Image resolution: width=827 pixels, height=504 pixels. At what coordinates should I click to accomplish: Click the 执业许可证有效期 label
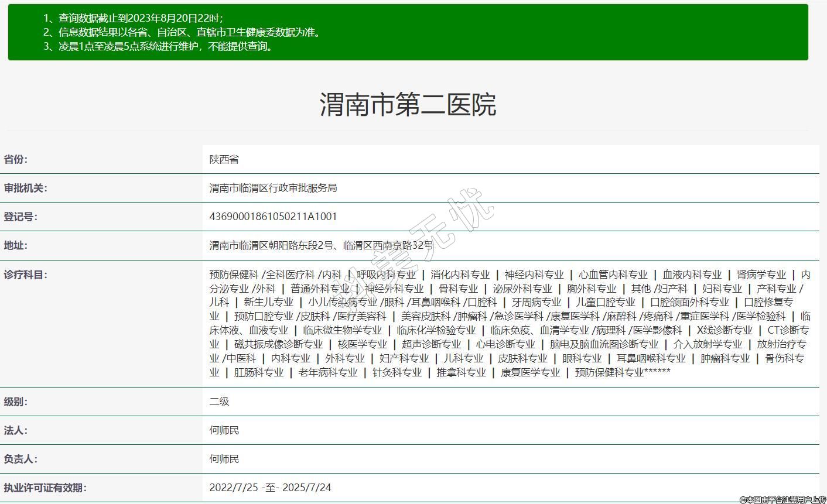pyautogui.click(x=45, y=488)
